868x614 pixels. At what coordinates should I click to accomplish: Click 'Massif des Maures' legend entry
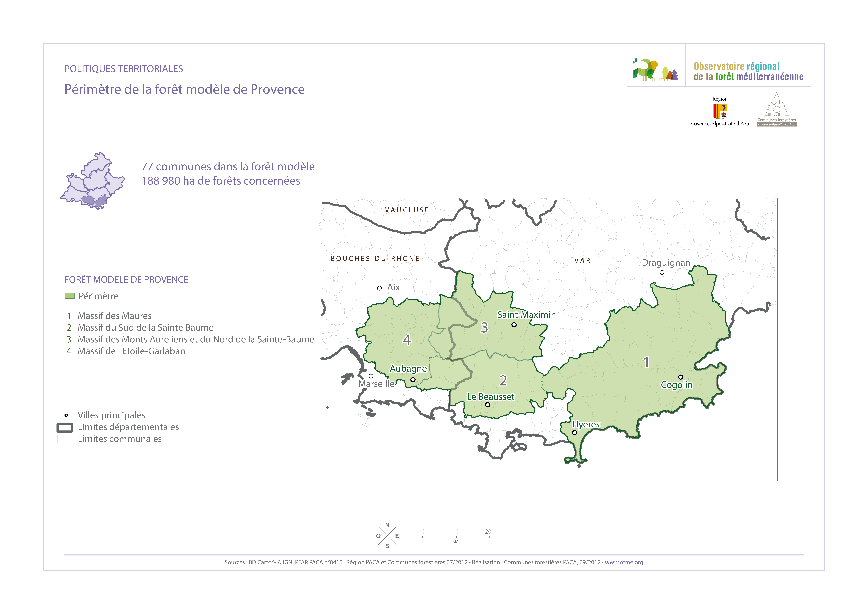coord(115,316)
